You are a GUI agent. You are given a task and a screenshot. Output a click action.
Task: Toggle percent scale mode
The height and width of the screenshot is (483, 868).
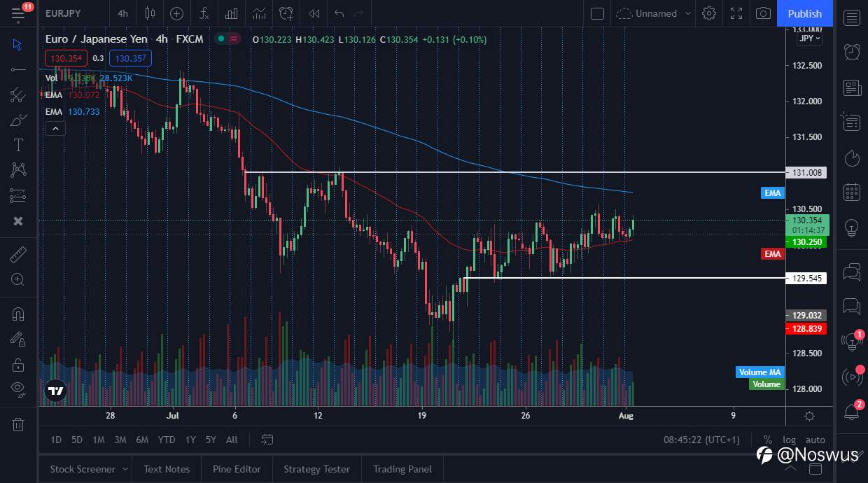click(x=767, y=440)
